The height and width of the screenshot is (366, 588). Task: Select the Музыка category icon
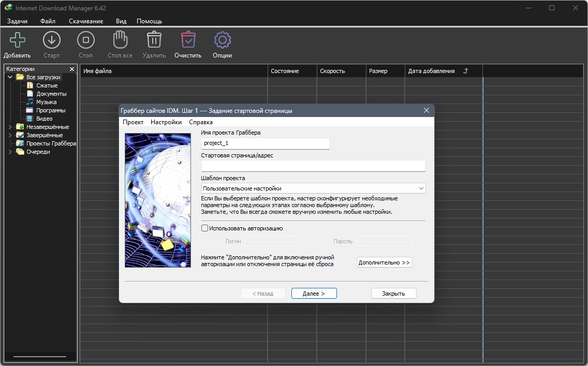point(30,102)
